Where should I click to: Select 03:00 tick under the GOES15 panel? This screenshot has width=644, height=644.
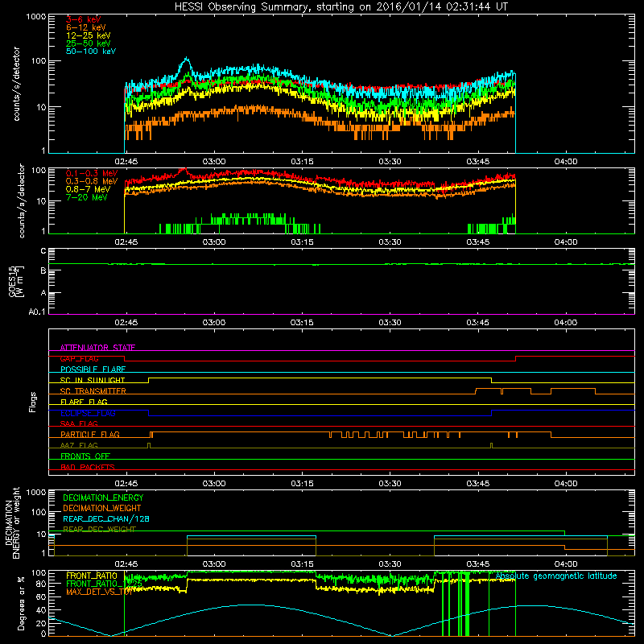214,323
